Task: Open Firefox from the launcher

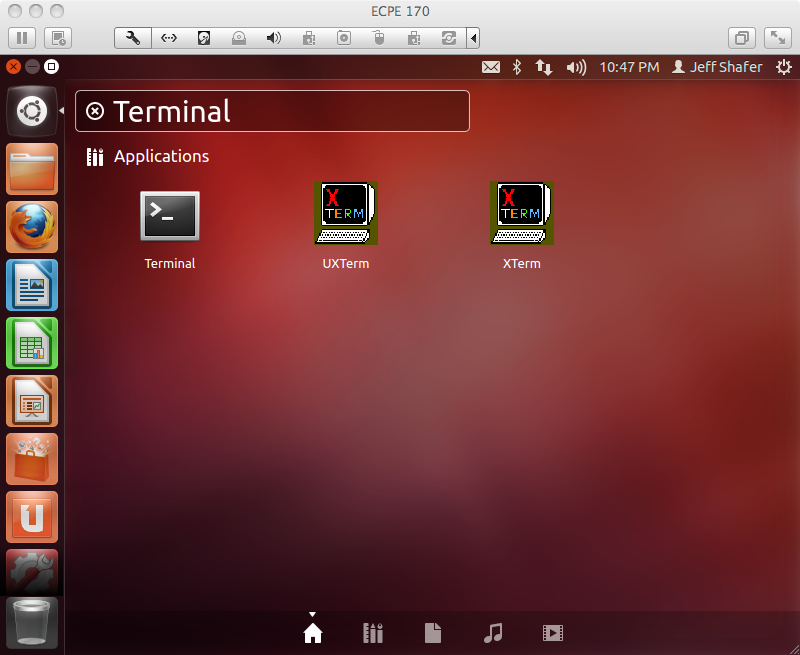Action: (32, 227)
